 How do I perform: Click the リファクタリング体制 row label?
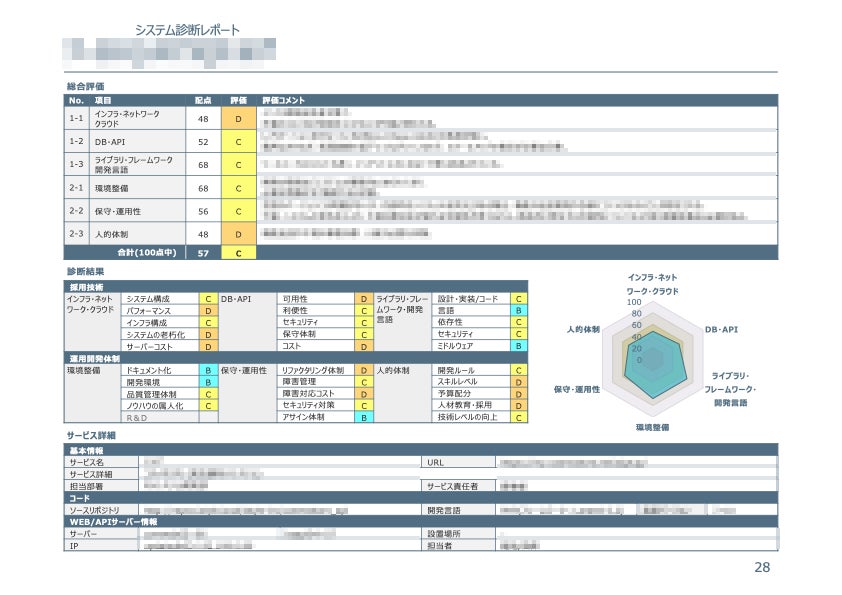[313, 371]
